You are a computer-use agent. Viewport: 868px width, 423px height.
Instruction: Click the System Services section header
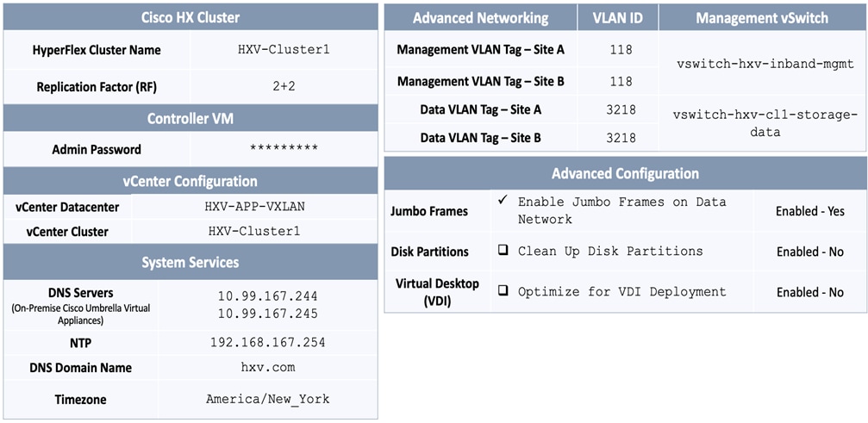pyautogui.click(x=190, y=262)
